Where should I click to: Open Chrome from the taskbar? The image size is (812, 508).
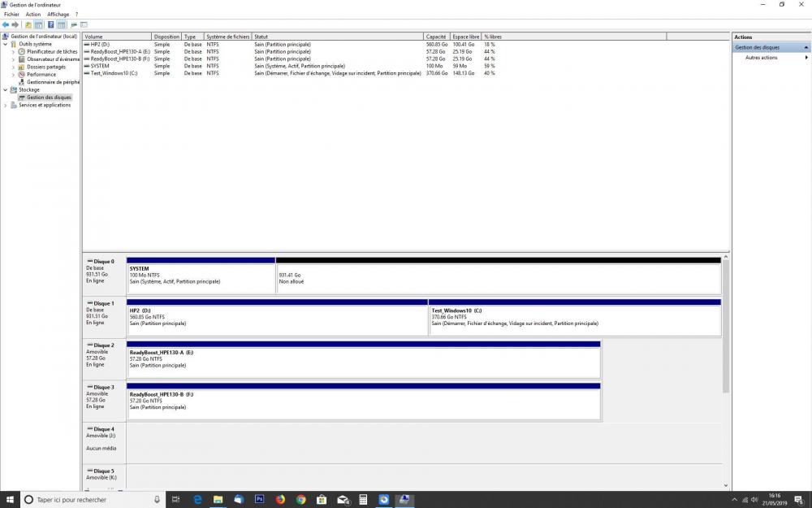point(301,499)
